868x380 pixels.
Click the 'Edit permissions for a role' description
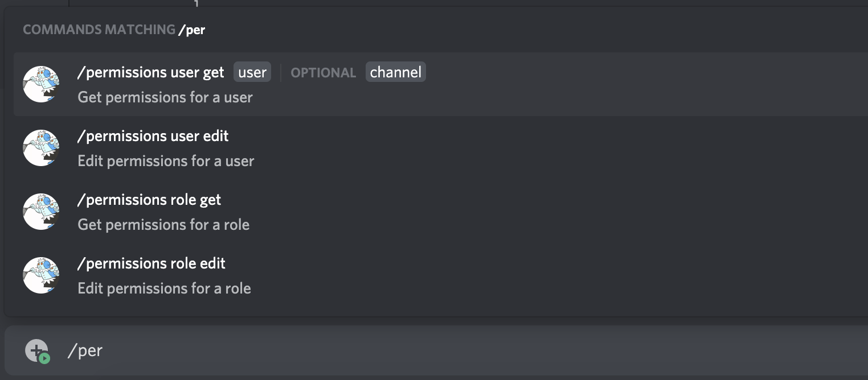[x=164, y=288]
